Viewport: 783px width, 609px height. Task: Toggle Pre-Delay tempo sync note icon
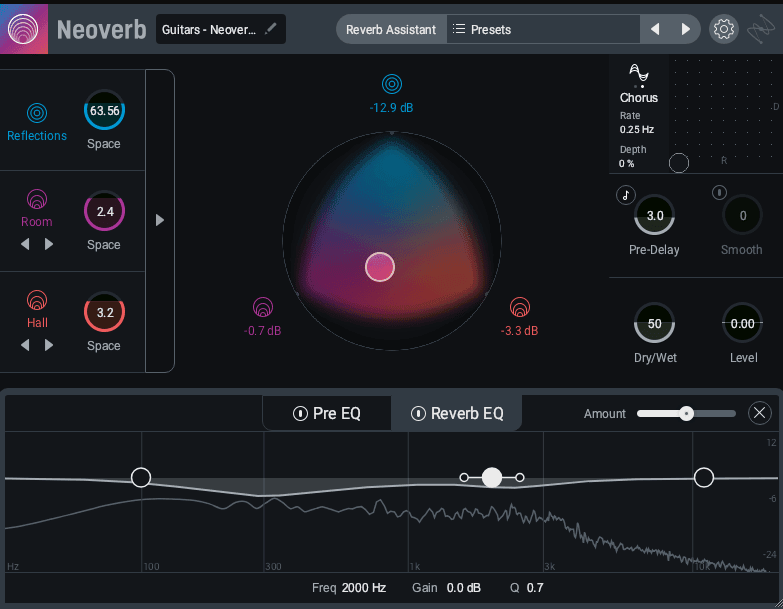point(626,195)
